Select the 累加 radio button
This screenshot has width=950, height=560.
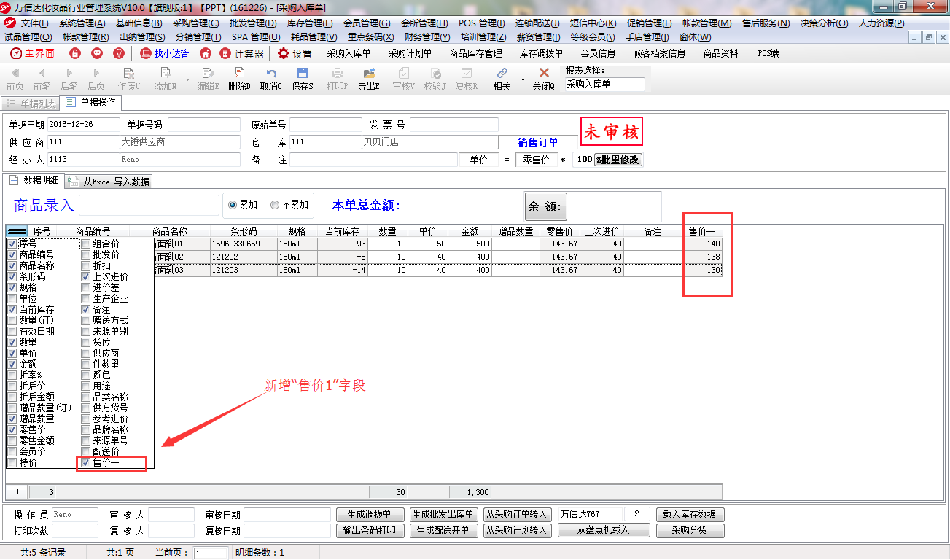(233, 205)
